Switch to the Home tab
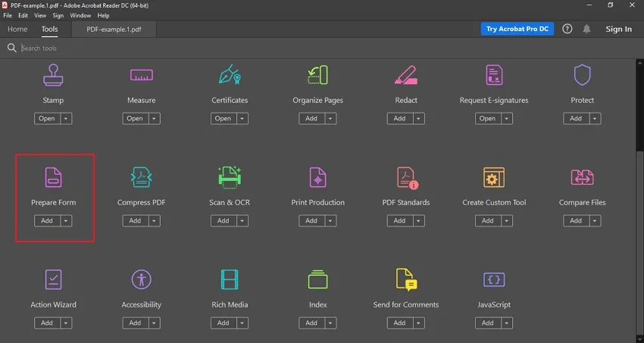644x343 pixels. [x=17, y=29]
